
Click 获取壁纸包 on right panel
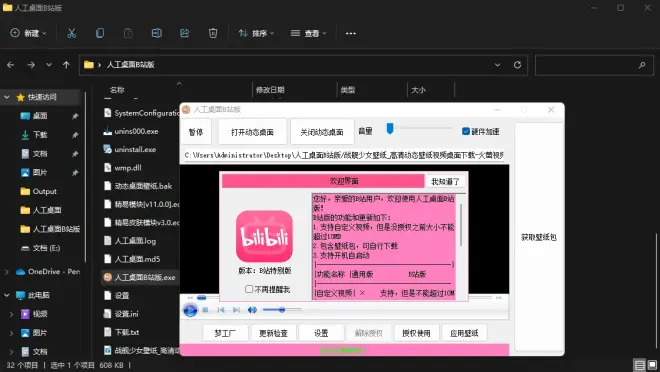click(x=539, y=237)
